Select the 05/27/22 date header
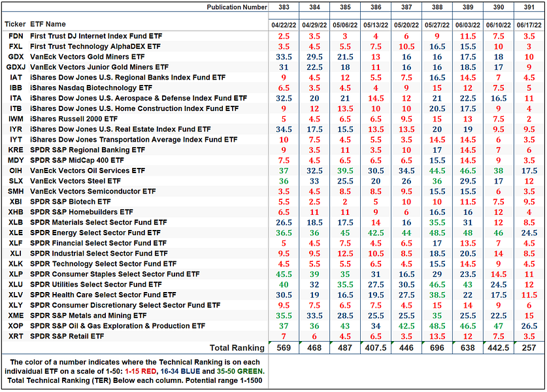The width and height of the screenshot is (547, 392). [437, 25]
